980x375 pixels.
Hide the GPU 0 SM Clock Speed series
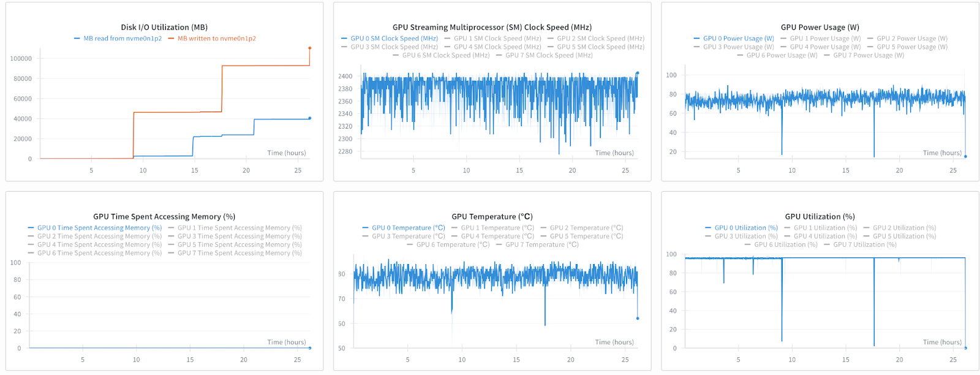tap(394, 39)
